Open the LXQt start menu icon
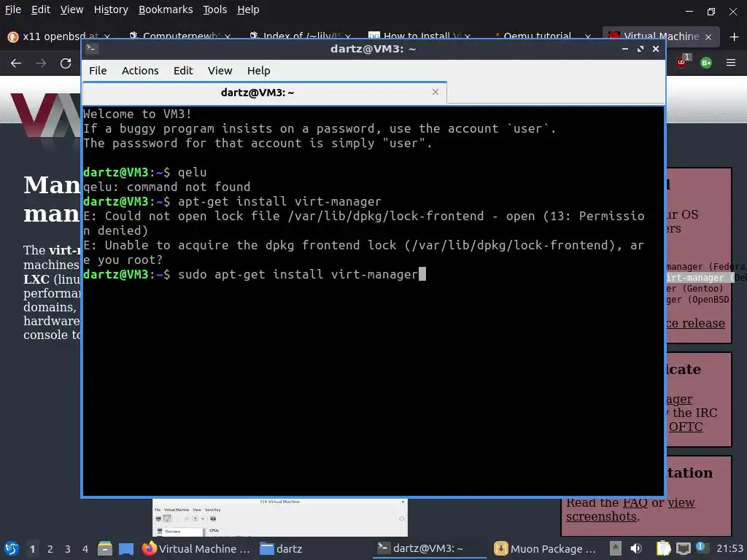This screenshot has width=747, height=560. (x=12, y=548)
